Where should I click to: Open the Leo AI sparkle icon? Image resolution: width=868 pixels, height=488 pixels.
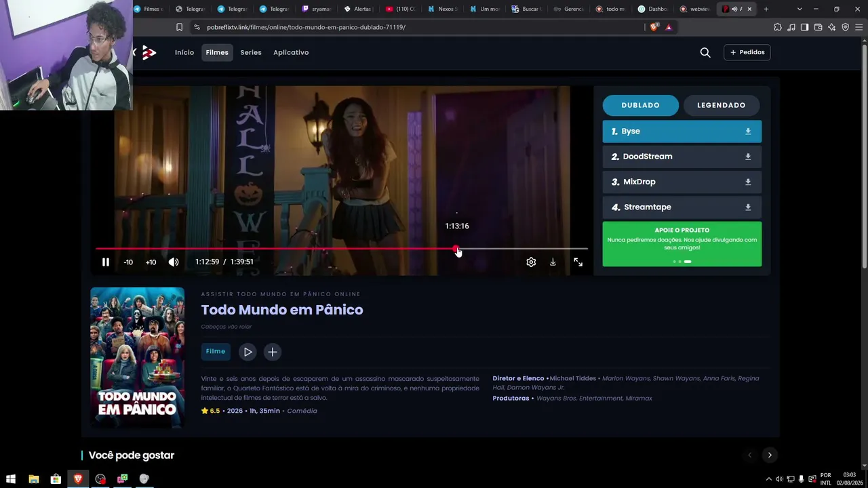(831, 27)
